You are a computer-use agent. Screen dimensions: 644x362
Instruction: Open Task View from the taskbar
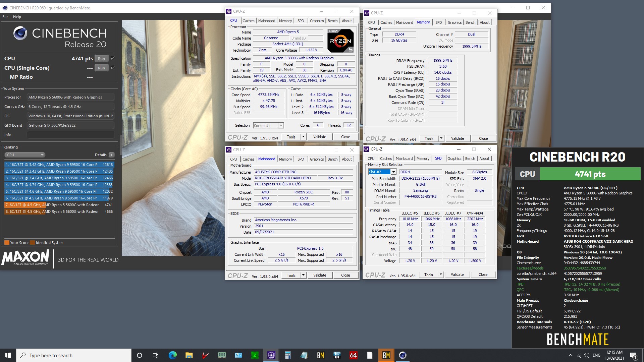[x=155, y=355]
